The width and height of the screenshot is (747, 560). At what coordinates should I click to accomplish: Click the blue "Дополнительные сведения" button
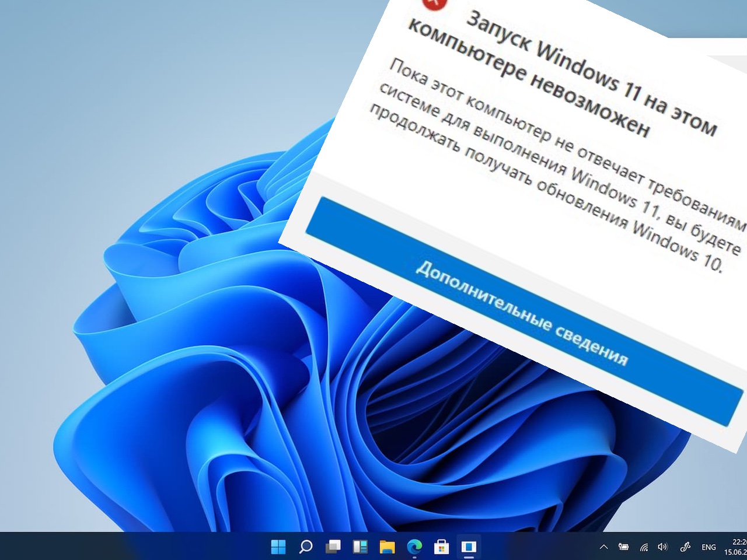click(x=524, y=311)
